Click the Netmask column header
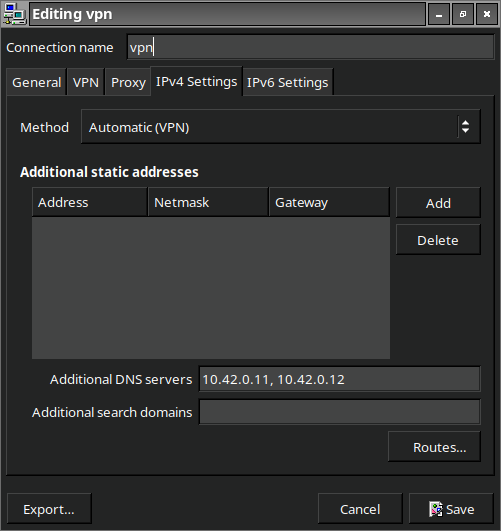Screen dimensions: 501x531 [x=208, y=203]
